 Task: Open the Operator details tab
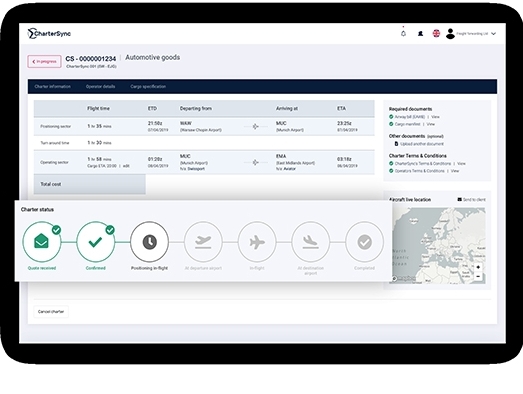(x=100, y=86)
